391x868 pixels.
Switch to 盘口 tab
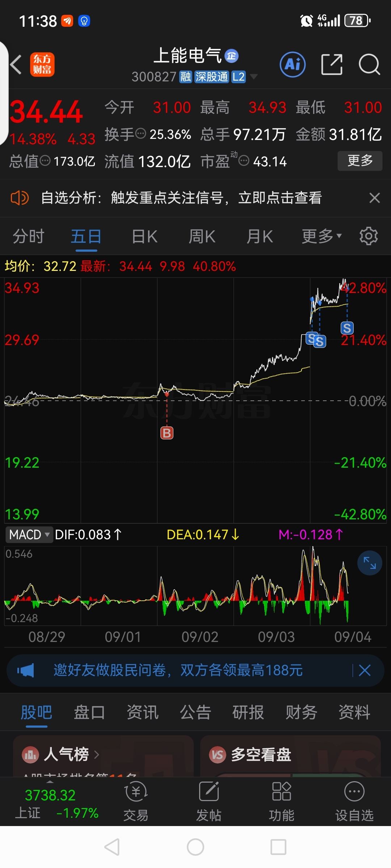[89, 712]
